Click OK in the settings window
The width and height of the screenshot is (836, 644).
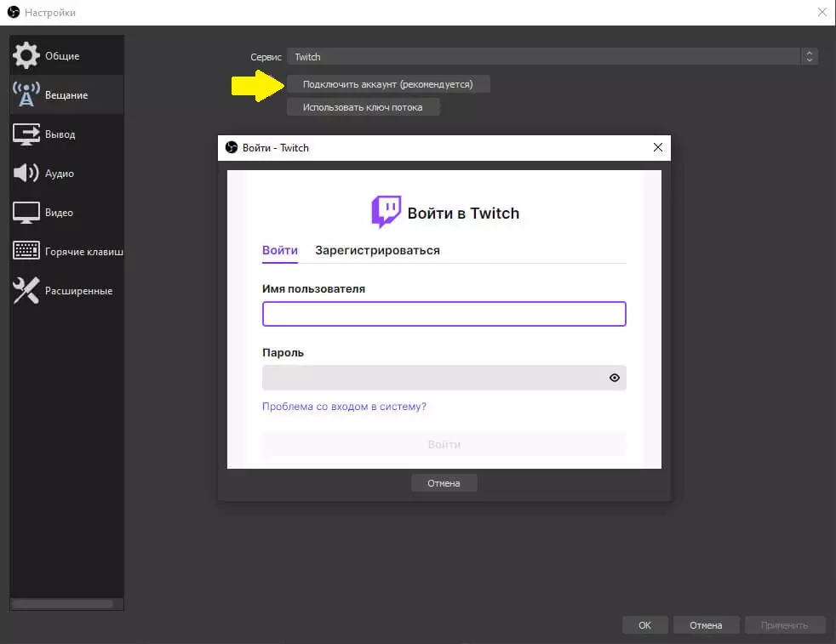(x=644, y=625)
